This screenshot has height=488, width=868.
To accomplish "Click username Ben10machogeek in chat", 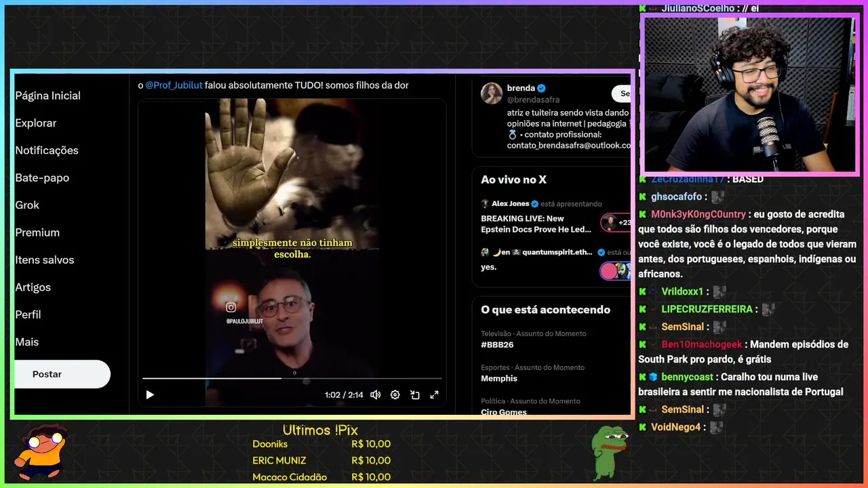I will click(x=702, y=344).
